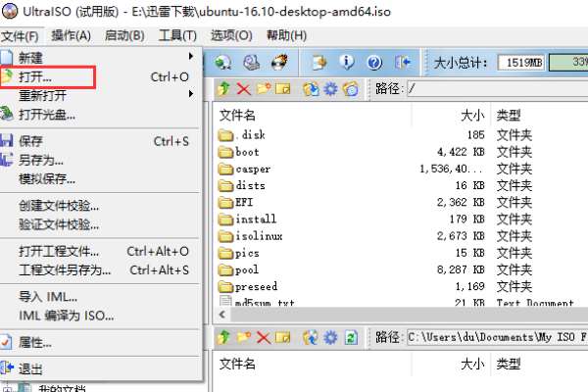
Task: Click the local path field C:\Users\du\Documents
Action: coord(498,337)
